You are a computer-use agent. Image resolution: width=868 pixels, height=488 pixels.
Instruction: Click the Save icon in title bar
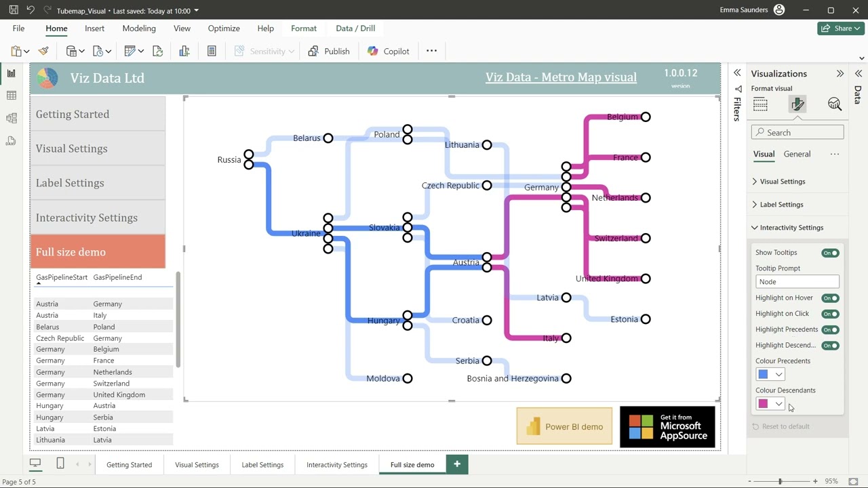(14, 10)
